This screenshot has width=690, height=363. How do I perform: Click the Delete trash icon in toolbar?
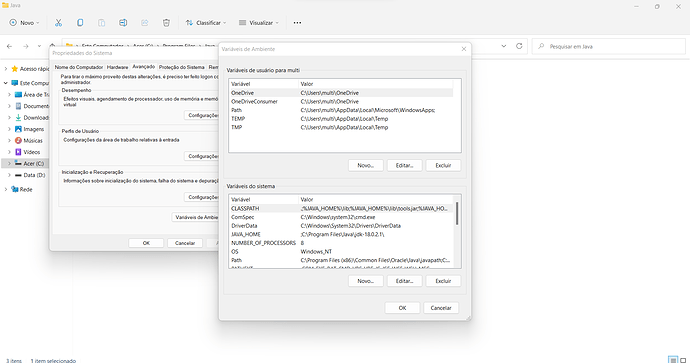166,23
